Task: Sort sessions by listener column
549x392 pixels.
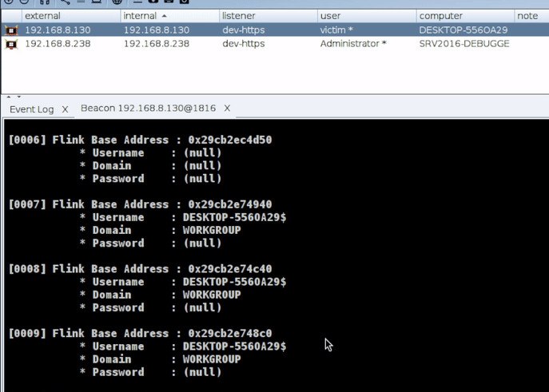Action: (238, 16)
